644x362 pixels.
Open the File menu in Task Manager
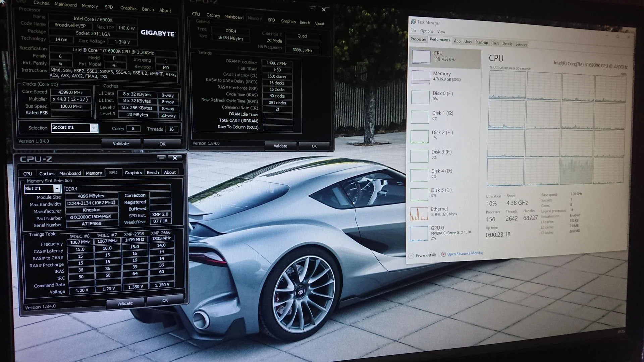pyautogui.click(x=413, y=31)
